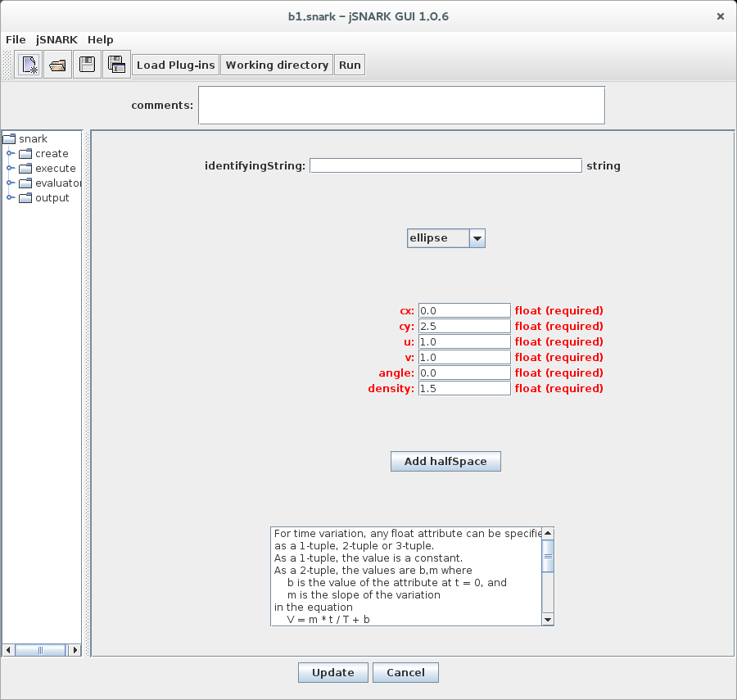Viewport: 737px width, 700px height.
Task: Click the Run button
Action: 350,65
